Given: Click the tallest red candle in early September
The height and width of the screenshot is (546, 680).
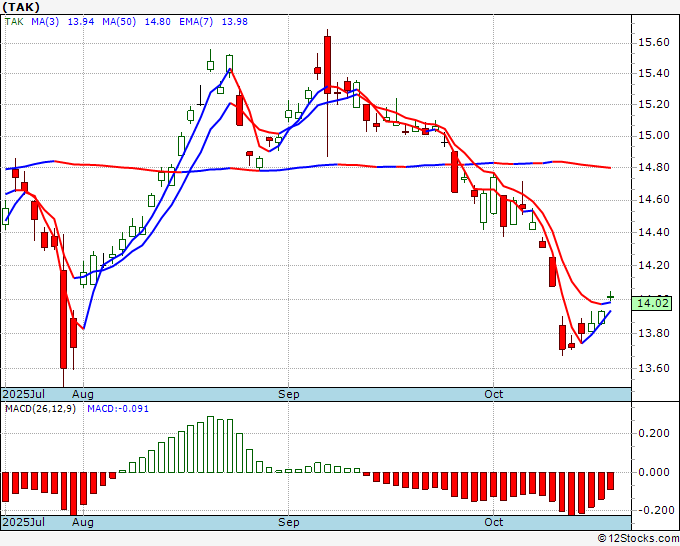Looking at the screenshot, I should point(327,65).
